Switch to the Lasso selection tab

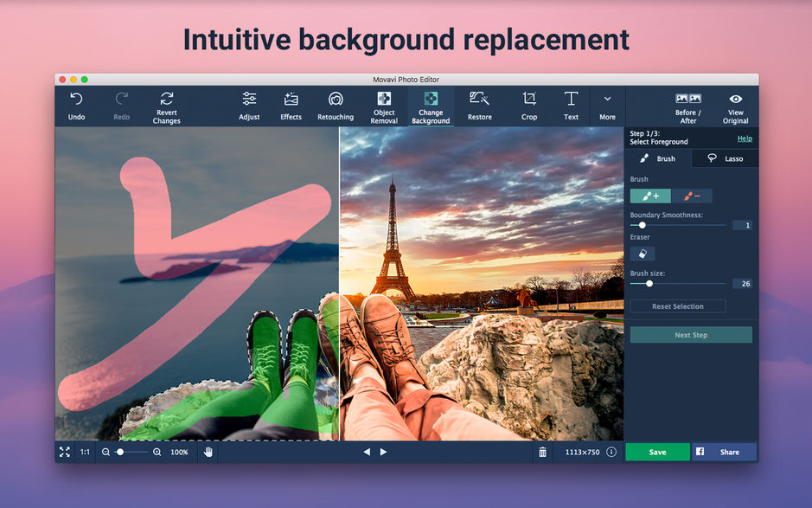(725, 158)
